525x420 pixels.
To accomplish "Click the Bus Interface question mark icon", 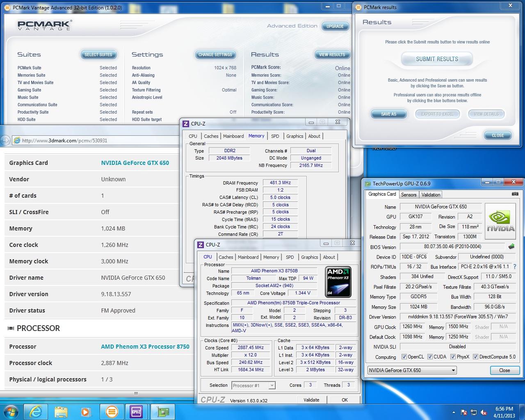I will point(515,267).
